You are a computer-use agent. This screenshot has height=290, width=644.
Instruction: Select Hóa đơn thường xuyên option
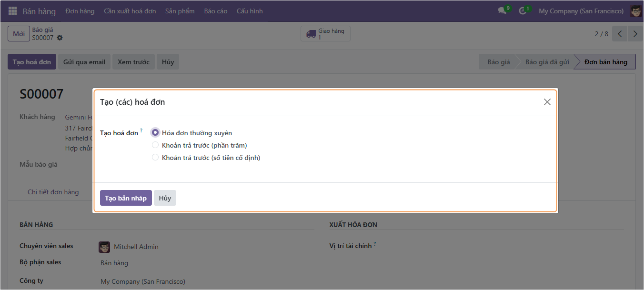pos(155,133)
